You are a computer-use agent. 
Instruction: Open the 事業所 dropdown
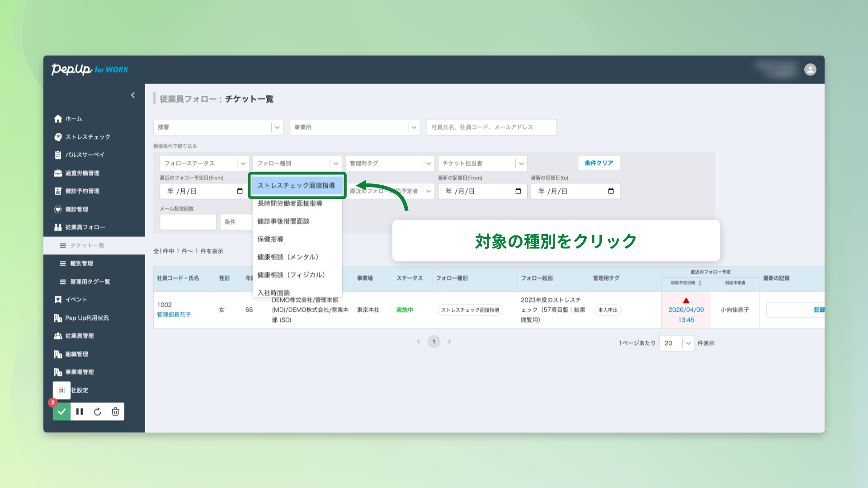(x=355, y=127)
